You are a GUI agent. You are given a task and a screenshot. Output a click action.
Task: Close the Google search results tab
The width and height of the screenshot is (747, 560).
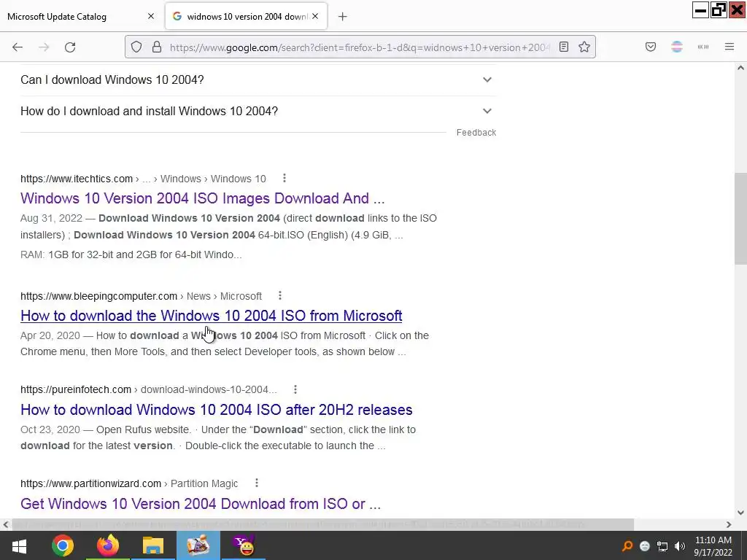[x=315, y=16]
